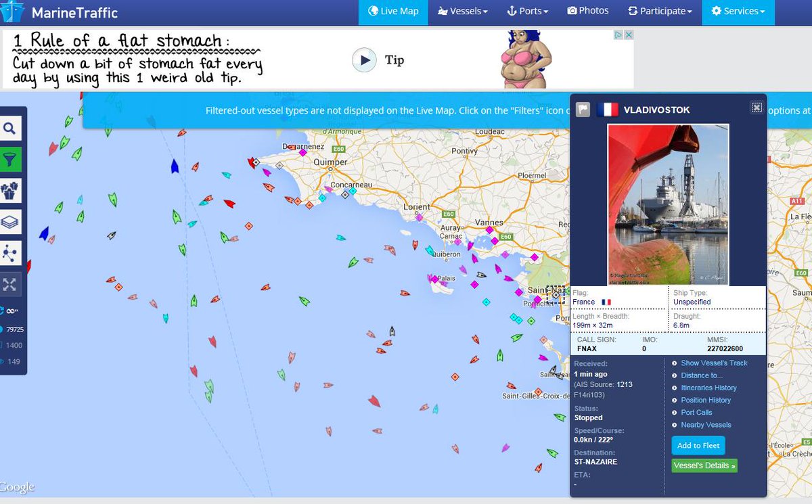Click the Add to Fleet button

tap(698, 445)
